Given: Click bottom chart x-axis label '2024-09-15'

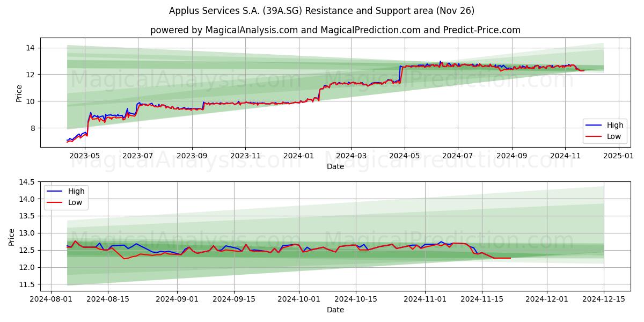Looking at the screenshot, I should pyautogui.click(x=234, y=299).
